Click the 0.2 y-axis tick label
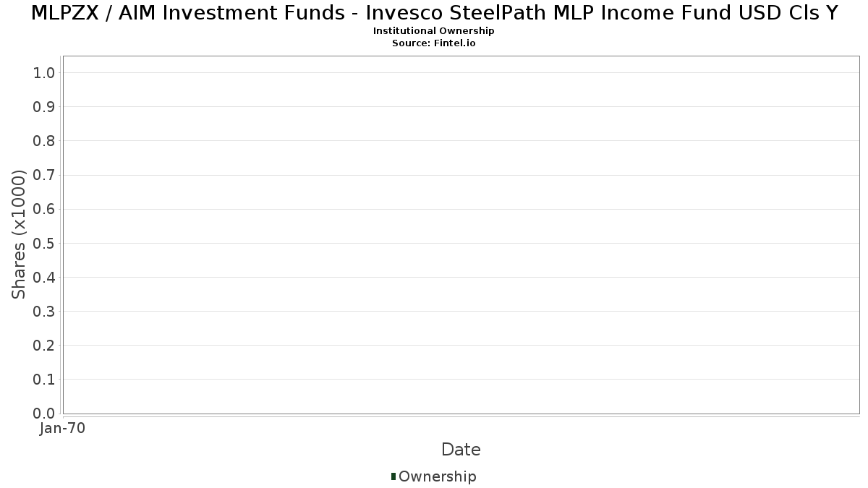 [x=44, y=346]
